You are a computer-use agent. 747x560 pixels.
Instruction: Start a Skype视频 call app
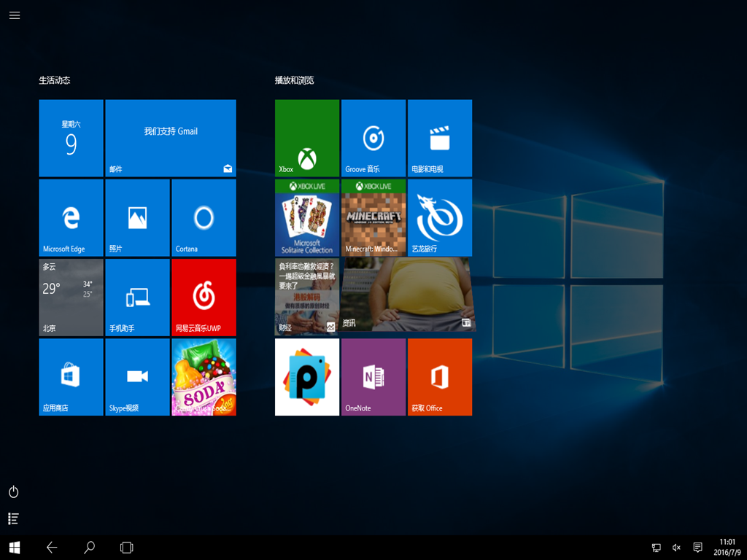[137, 377]
